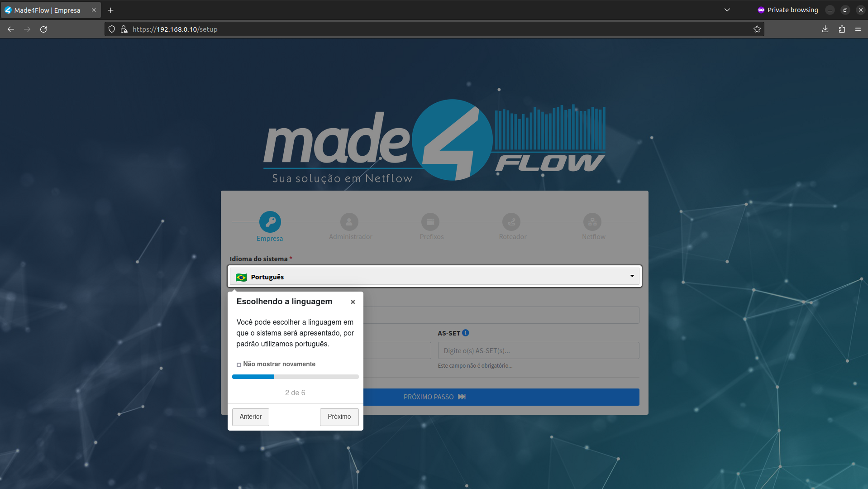Bookmark this page with the star icon

pyautogui.click(x=757, y=29)
